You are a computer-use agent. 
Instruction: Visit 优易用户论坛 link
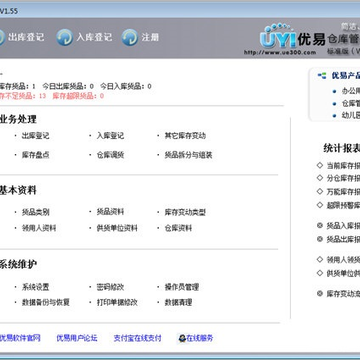77,338
